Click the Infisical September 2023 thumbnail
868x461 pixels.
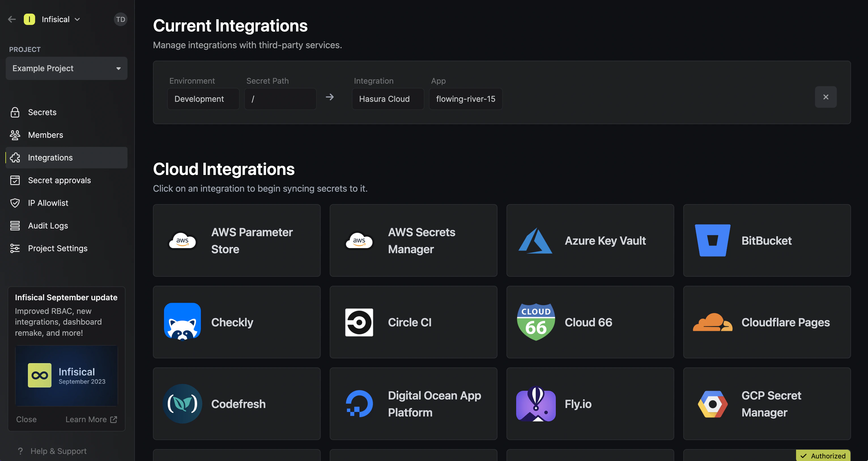[66, 375]
